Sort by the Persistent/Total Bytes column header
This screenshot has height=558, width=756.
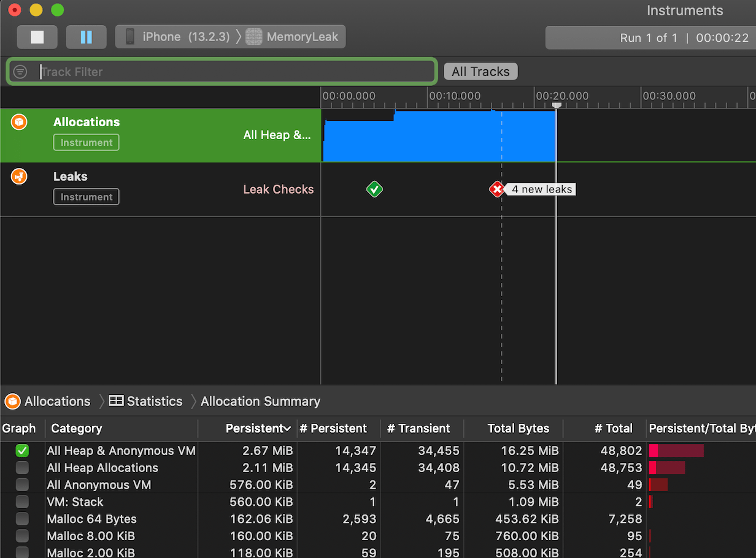pos(701,429)
